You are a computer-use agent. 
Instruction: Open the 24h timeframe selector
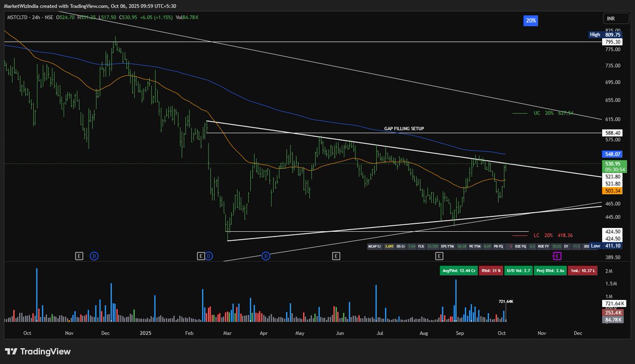[36, 17]
